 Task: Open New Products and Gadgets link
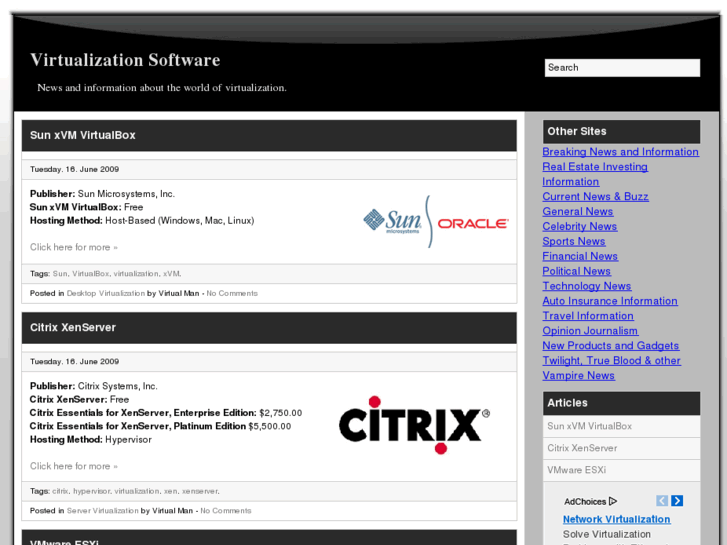coord(611,346)
